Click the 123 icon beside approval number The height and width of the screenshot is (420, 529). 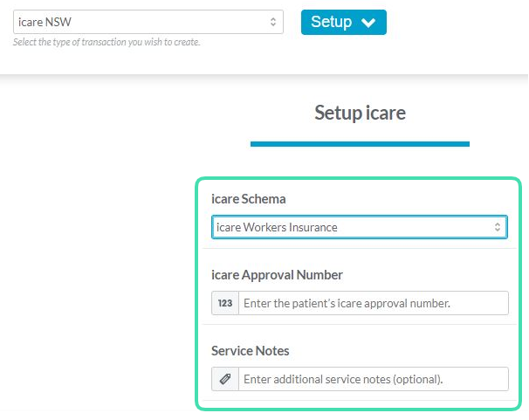click(x=225, y=303)
